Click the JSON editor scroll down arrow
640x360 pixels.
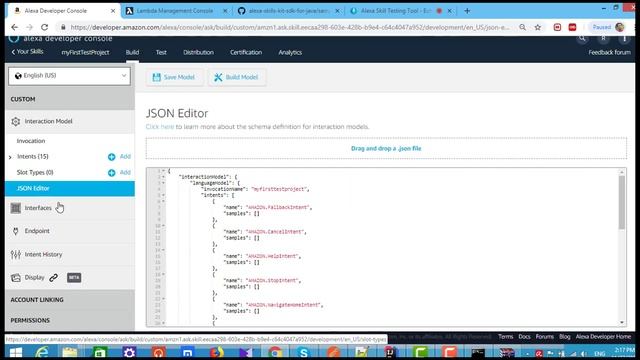[622, 322]
